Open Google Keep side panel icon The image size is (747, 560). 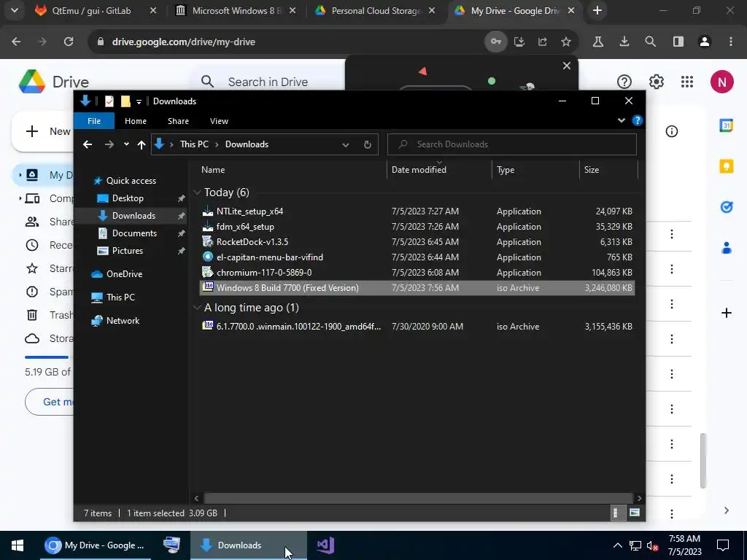coord(726,166)
